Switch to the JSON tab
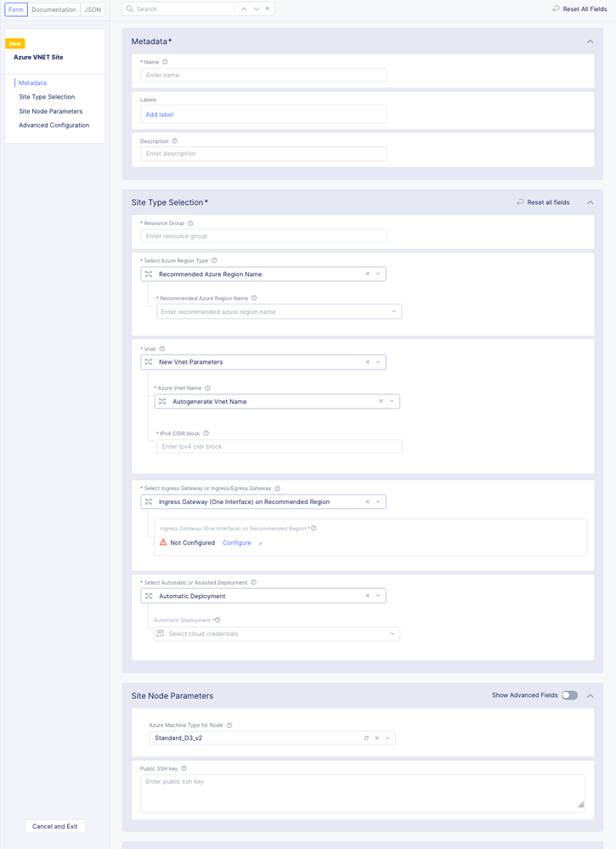Screen dimensions: 616x849 point(93,9)
